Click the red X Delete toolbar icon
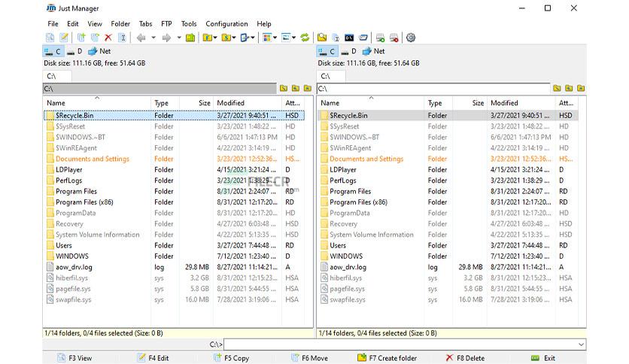Image resolution: width=629 pixels, height=364 pixels. pos(108,38)
